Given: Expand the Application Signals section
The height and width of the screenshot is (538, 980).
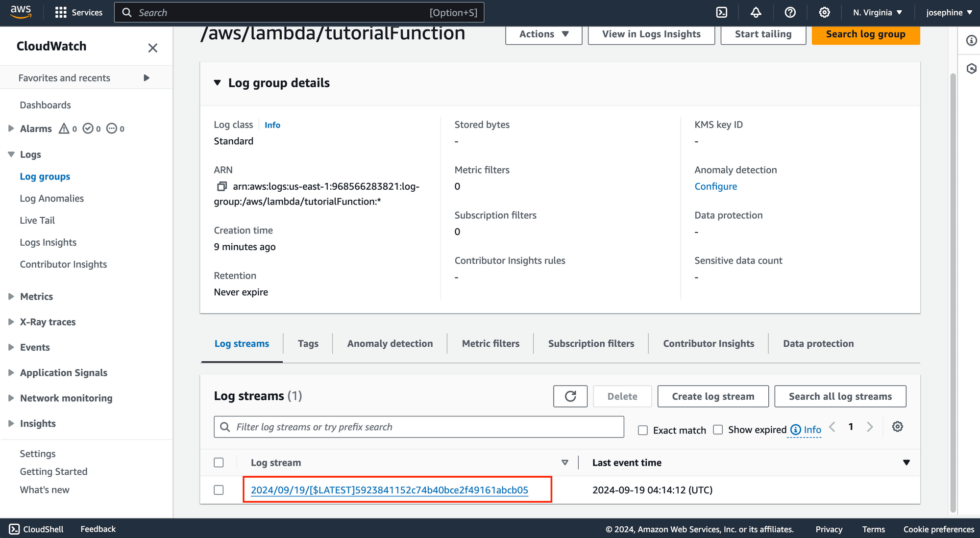Looking at the screenshot, I should click(x=11, y=373).
